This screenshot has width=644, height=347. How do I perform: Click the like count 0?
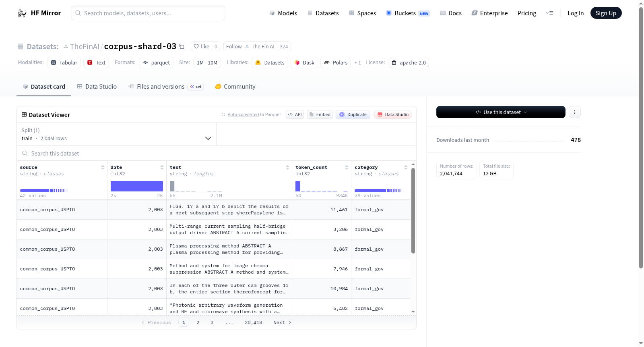click(x=216, y=46)
